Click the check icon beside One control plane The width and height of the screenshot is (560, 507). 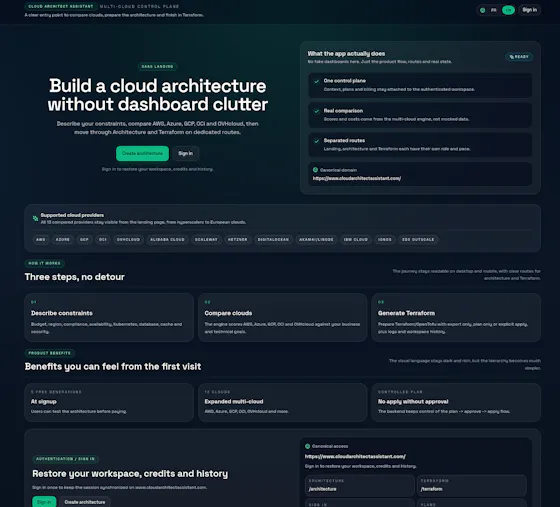pyautogui.click(x=316, y=81)
